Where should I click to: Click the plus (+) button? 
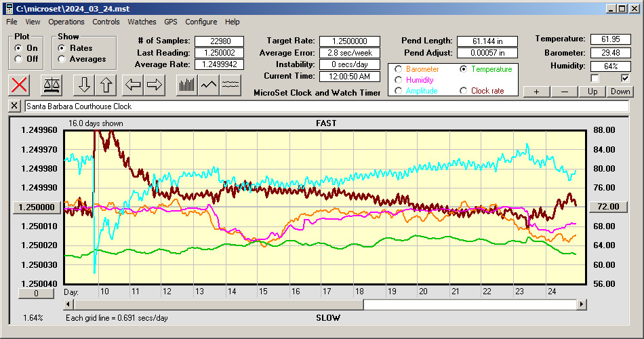pos(536,92)
